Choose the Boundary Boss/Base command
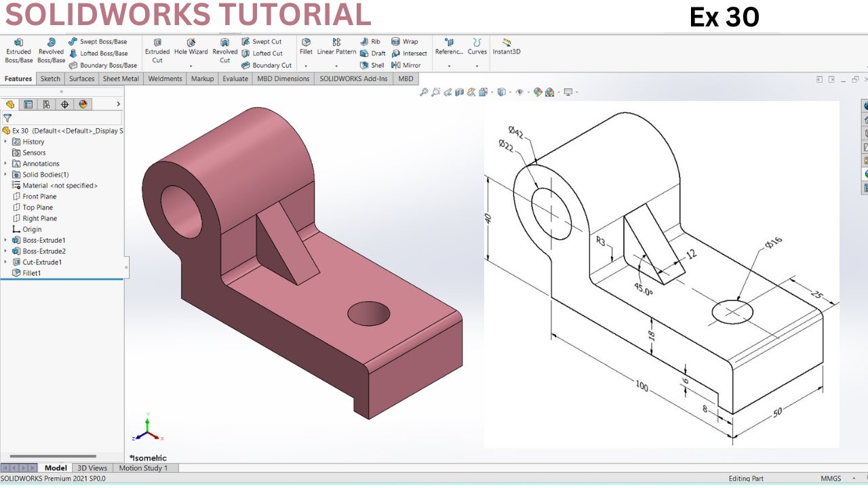The image size is (868, 488). (x=102, y=66)
